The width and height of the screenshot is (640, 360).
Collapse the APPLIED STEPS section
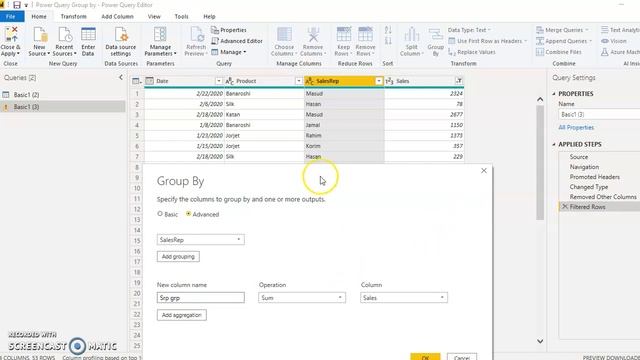[x=554, y=144]
